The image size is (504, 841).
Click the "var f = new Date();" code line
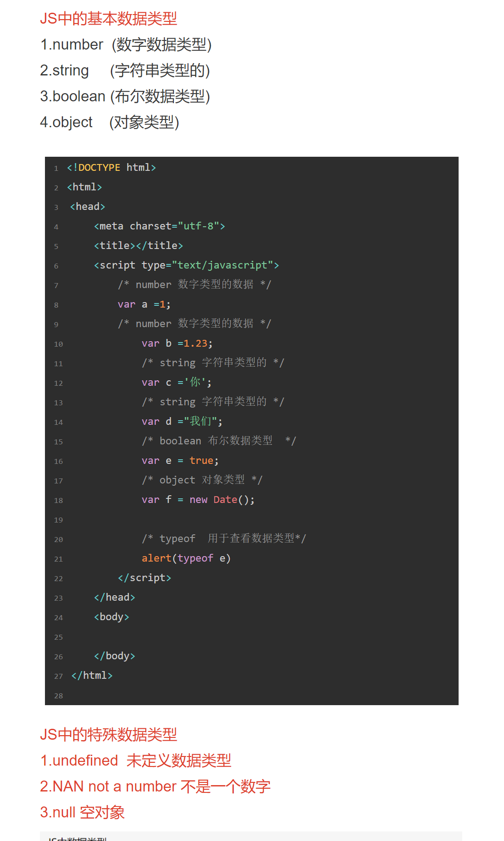(198, 500)
